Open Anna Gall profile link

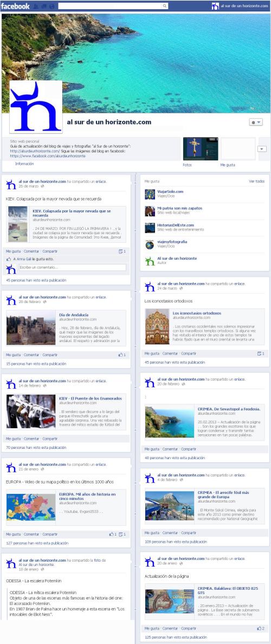[24, 259]
